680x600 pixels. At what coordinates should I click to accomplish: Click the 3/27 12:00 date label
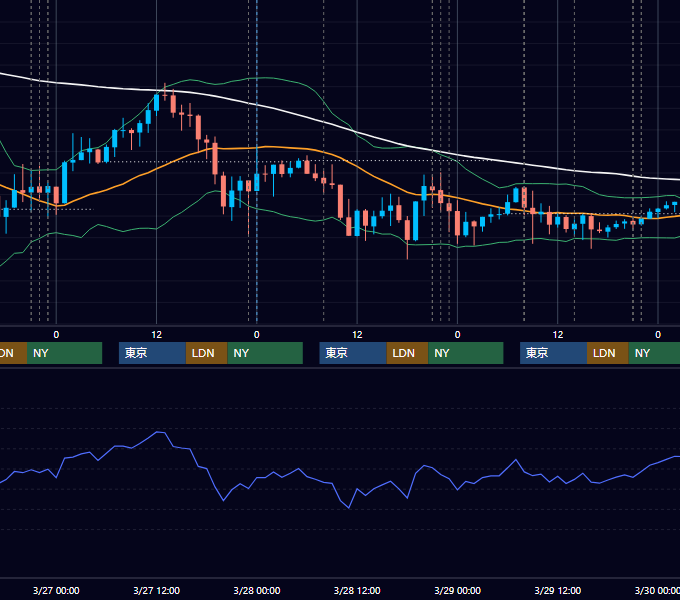tap(156, 590)
